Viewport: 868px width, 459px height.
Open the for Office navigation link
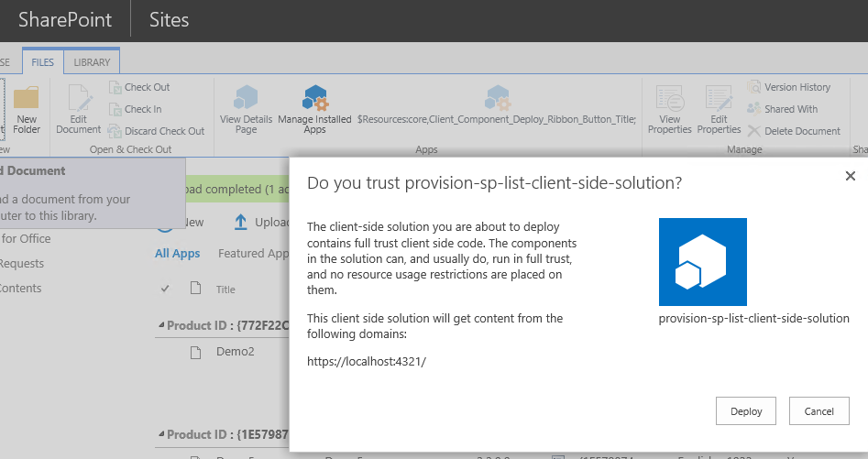26,239
